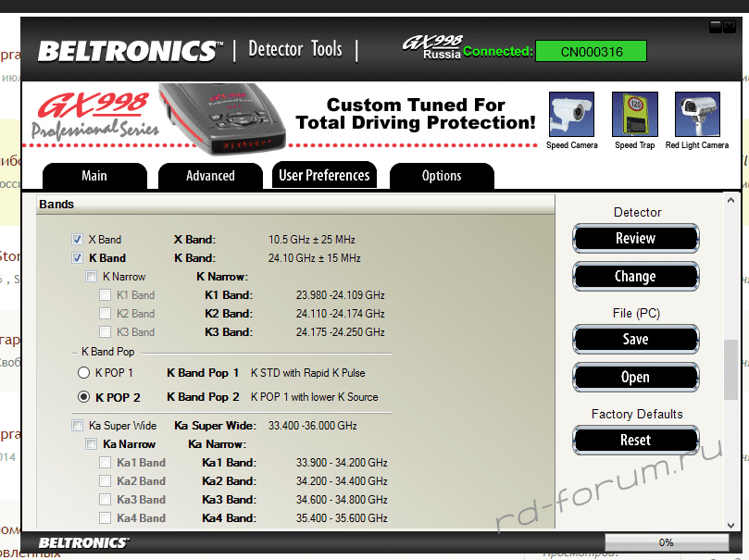
Task: Click the BELTRONICS footer logo
Action: (83, 542)
